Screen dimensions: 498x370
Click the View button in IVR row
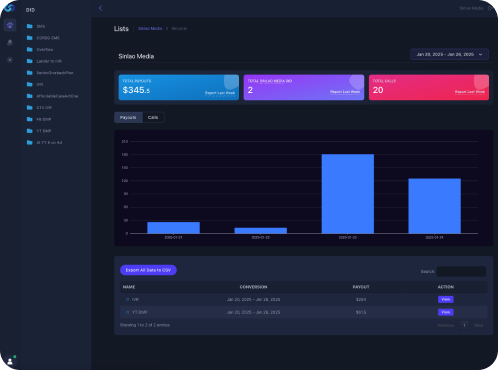pos(446,299)
